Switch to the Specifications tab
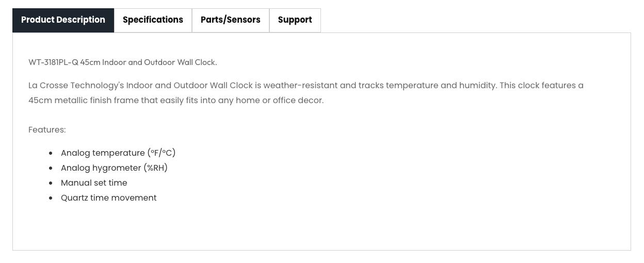 (153, 20)
